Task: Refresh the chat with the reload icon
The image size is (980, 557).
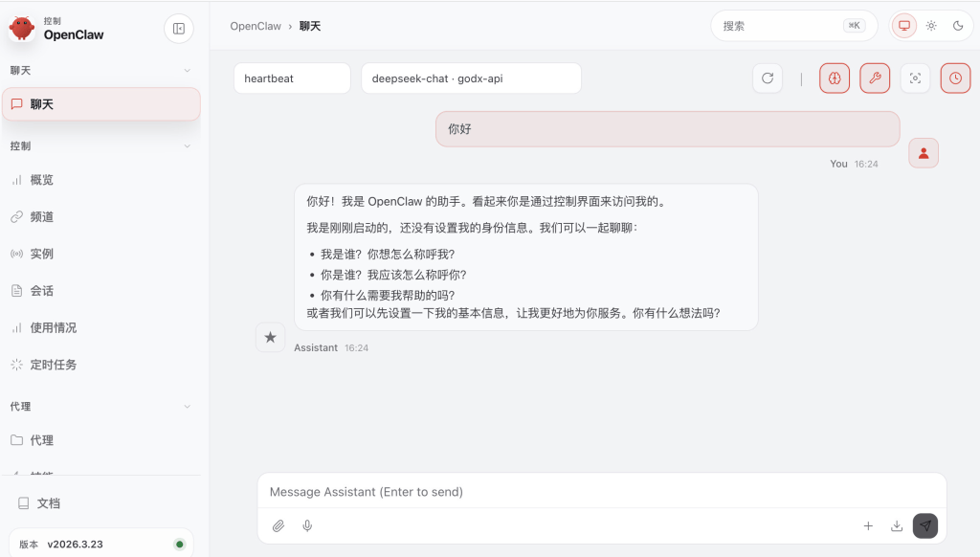Action: point(768,78)
